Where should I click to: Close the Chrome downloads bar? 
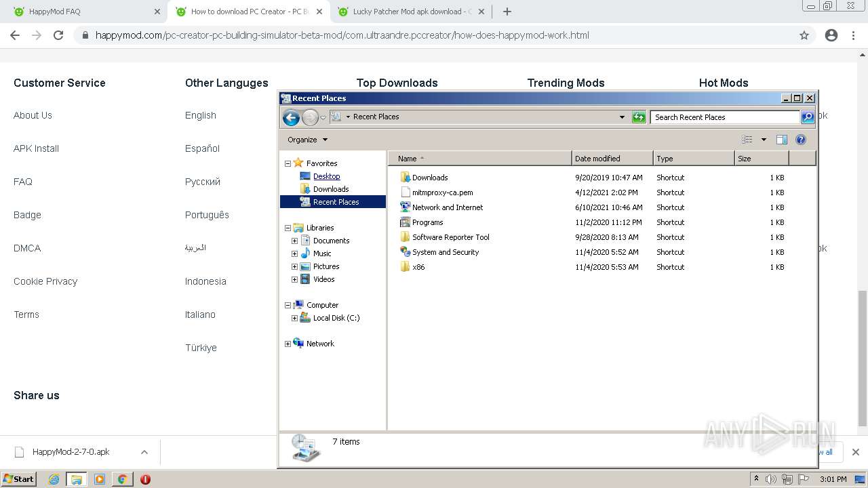click(856, 452)
